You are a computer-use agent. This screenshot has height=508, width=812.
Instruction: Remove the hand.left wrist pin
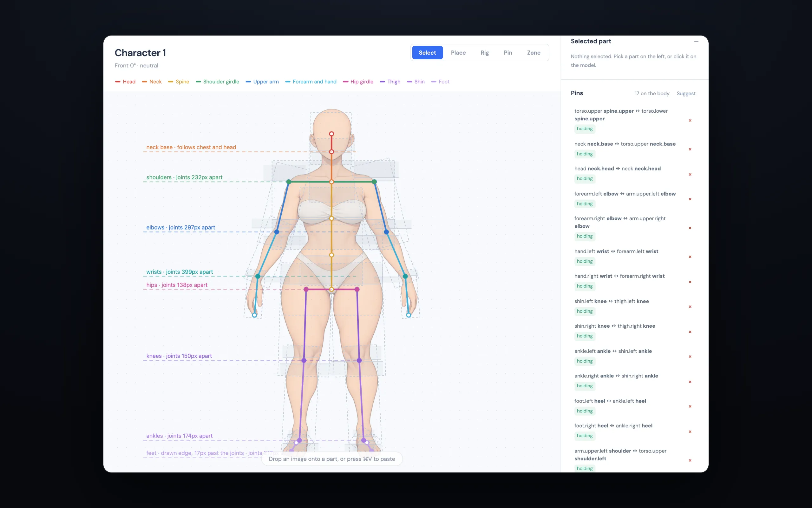click(x=690, y=257)
